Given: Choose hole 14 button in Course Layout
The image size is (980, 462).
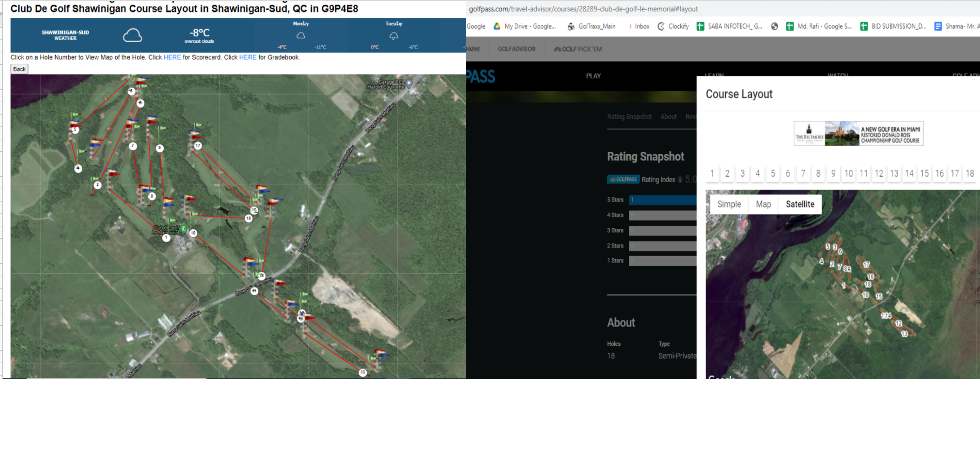Looking at the screenshot, I should (909, 173).
